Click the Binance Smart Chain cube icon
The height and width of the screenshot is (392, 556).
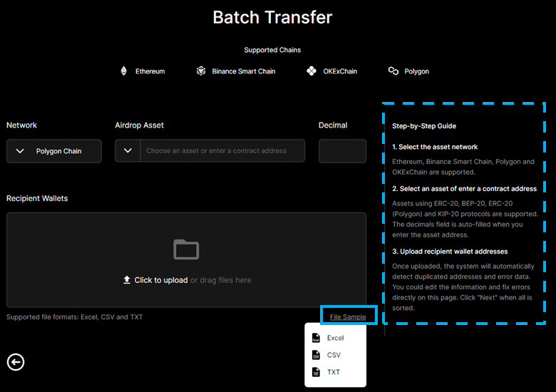click(201, 71)
